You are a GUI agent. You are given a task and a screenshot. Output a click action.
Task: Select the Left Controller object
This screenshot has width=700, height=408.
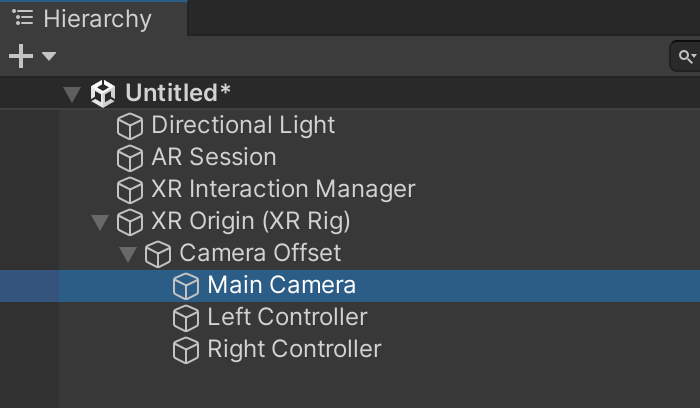coord(287,318)
